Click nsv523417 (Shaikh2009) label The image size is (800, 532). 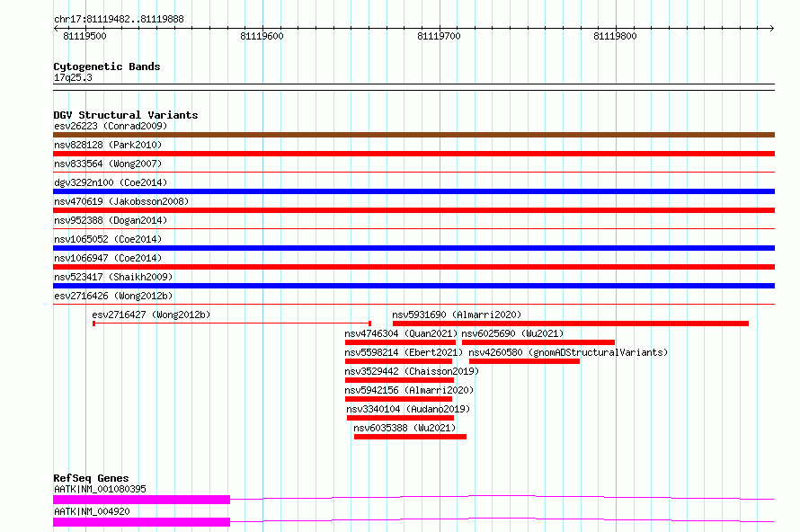click(x=113, y=277)
